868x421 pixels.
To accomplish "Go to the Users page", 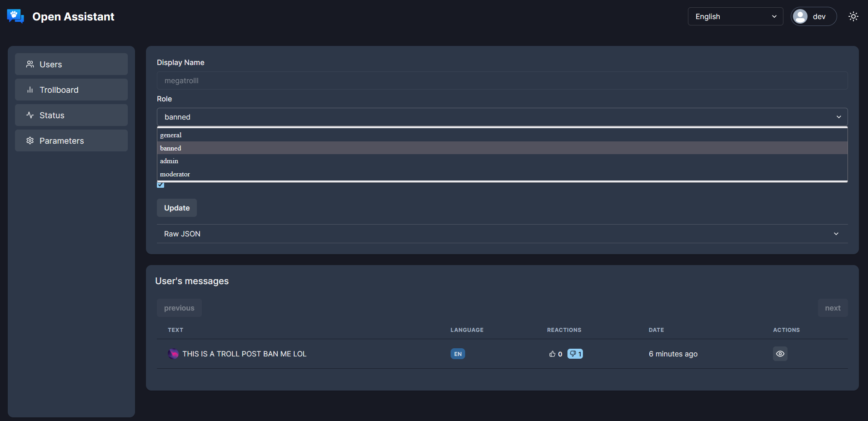I will coord(71,64).
